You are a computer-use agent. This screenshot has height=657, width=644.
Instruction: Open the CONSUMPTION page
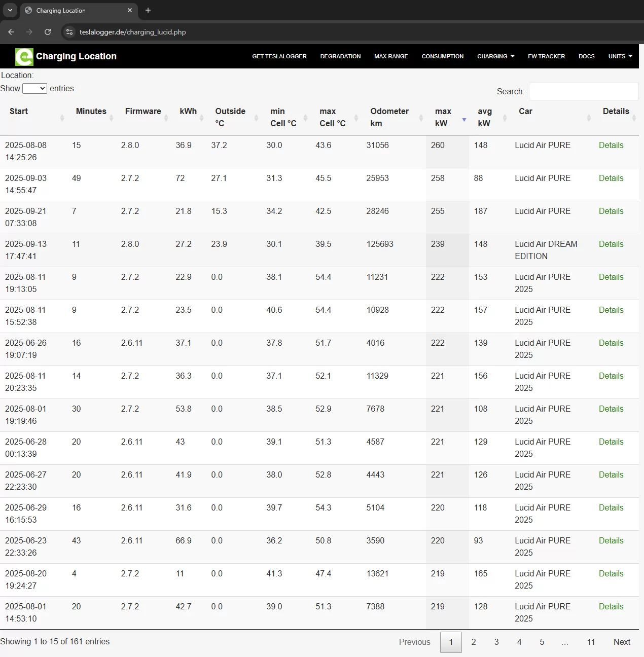443,56
